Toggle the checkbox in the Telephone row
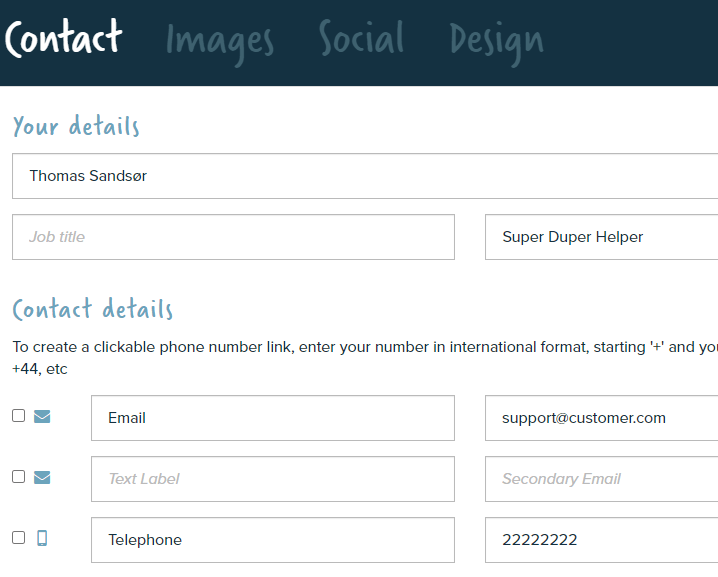Viewport: 718px width, 577px height. click(x=19, y=537)
